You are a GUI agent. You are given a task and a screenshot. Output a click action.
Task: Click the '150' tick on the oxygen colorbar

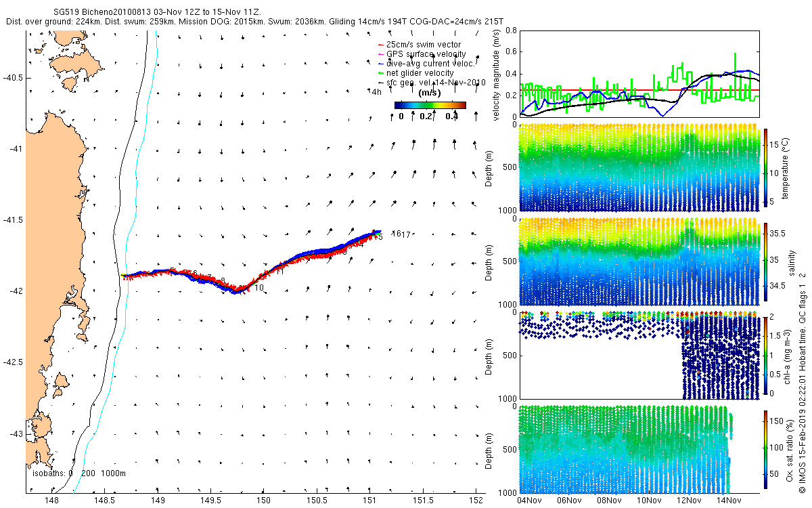pos(778,423)
